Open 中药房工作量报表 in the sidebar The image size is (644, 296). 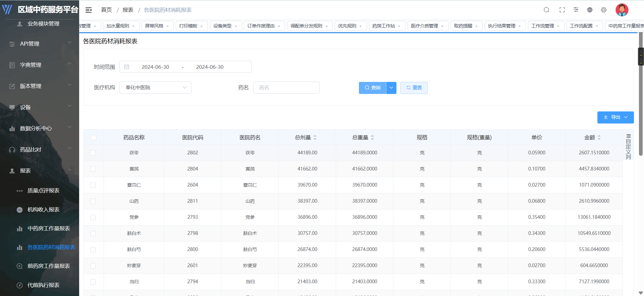[49, 228]
